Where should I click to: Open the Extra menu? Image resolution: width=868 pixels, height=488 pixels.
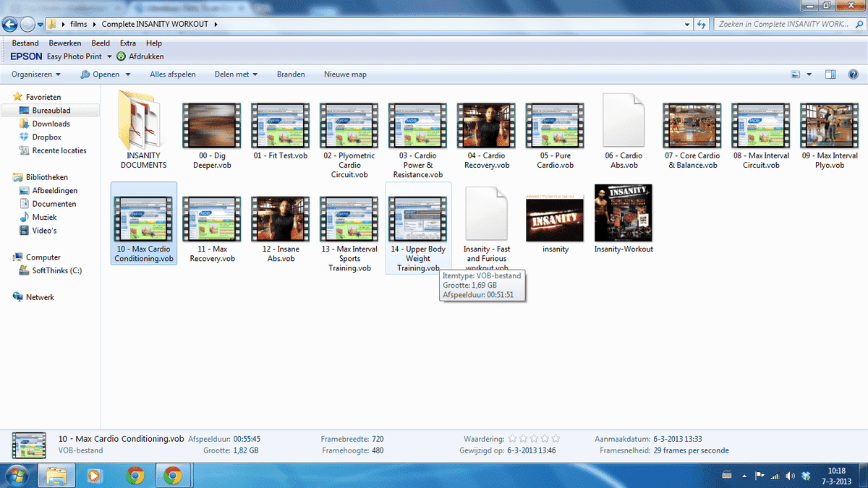pyautogui.click(x=128, y=43)
